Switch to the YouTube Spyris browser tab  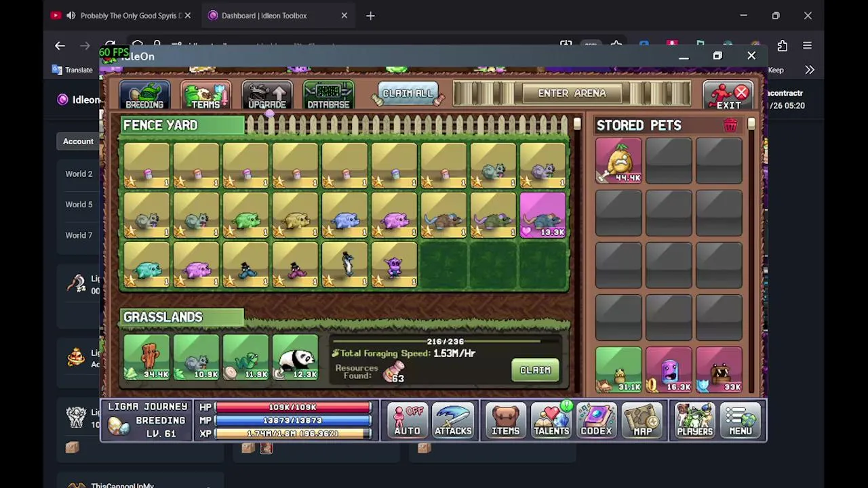click(121, 16)
